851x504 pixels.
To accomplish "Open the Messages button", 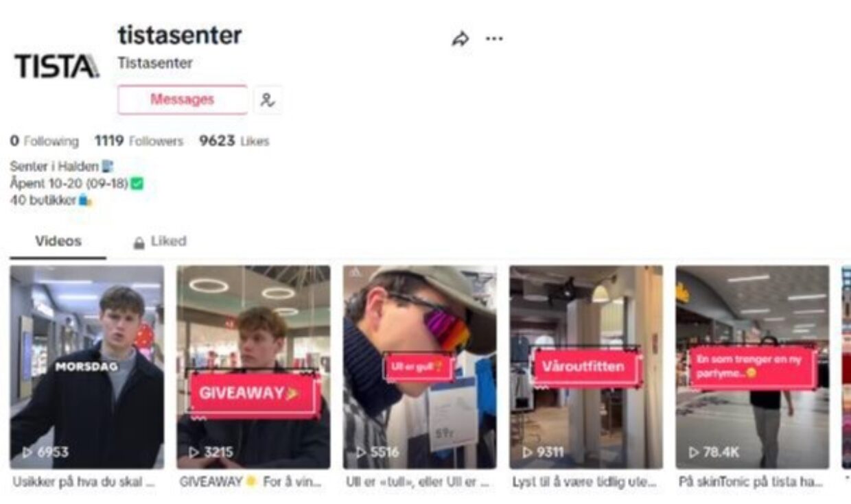I will (183, 100).
